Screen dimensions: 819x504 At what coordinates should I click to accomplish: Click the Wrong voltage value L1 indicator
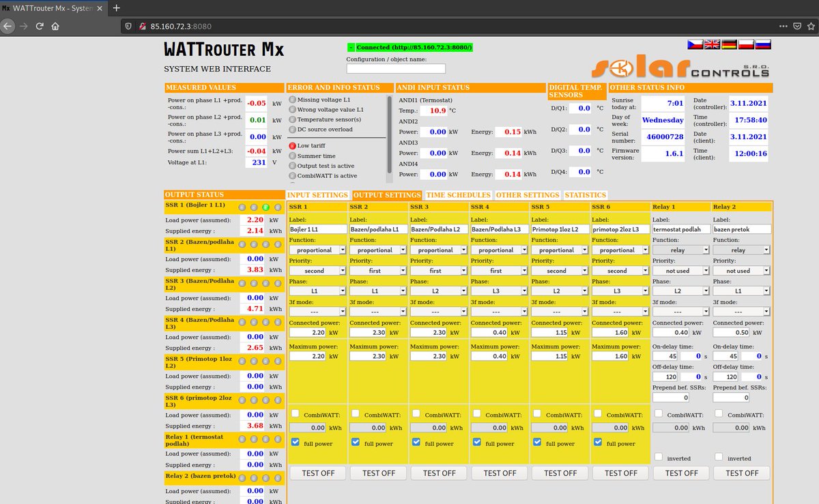click(x=292, y=109)
